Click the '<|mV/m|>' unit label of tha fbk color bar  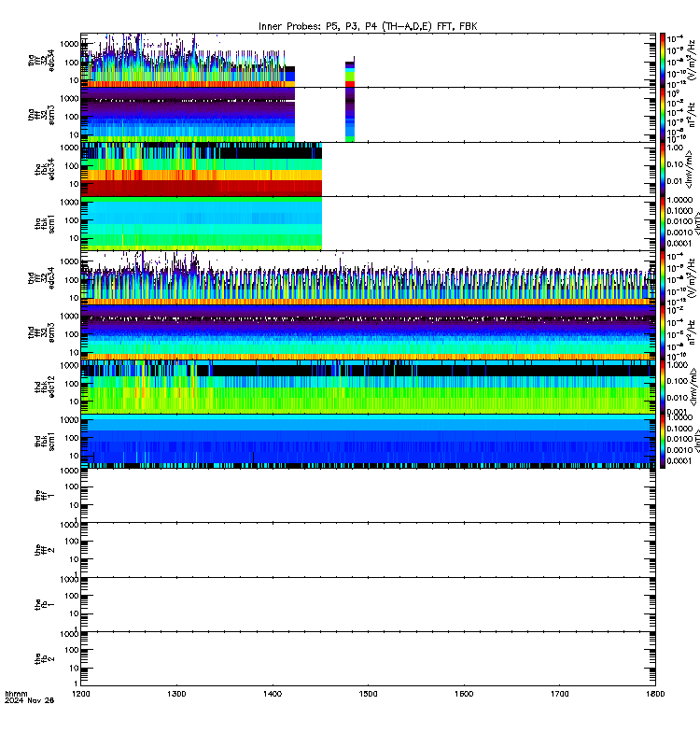(x=691, y=170)
